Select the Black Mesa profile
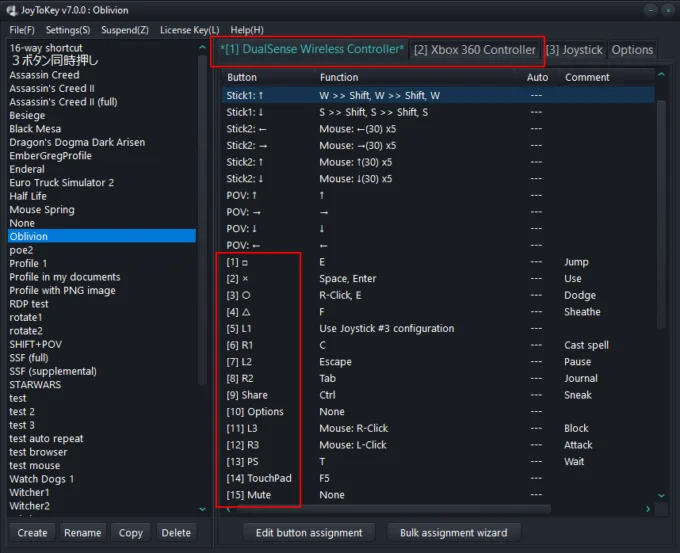680x553 pixels. pos(35,129)
